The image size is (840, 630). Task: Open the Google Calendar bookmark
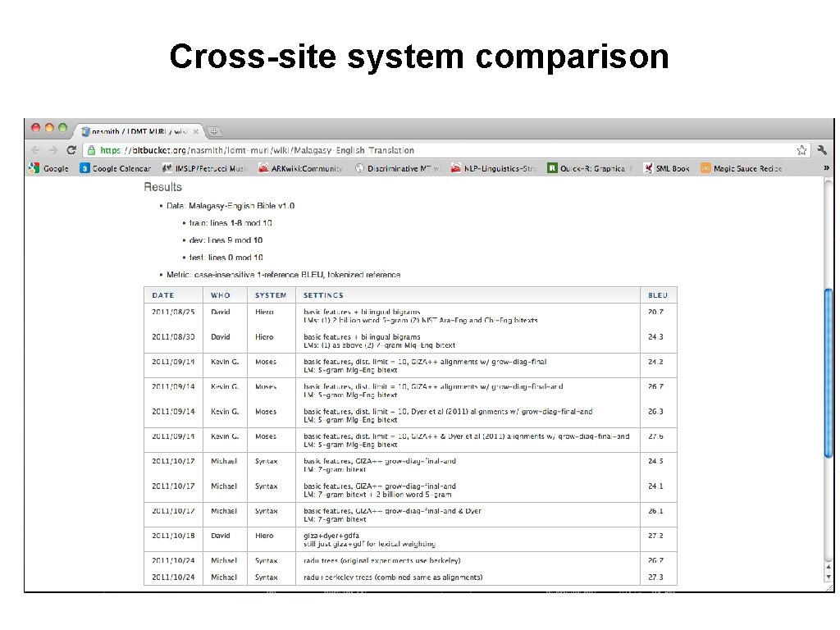click(x=115, y=168)
